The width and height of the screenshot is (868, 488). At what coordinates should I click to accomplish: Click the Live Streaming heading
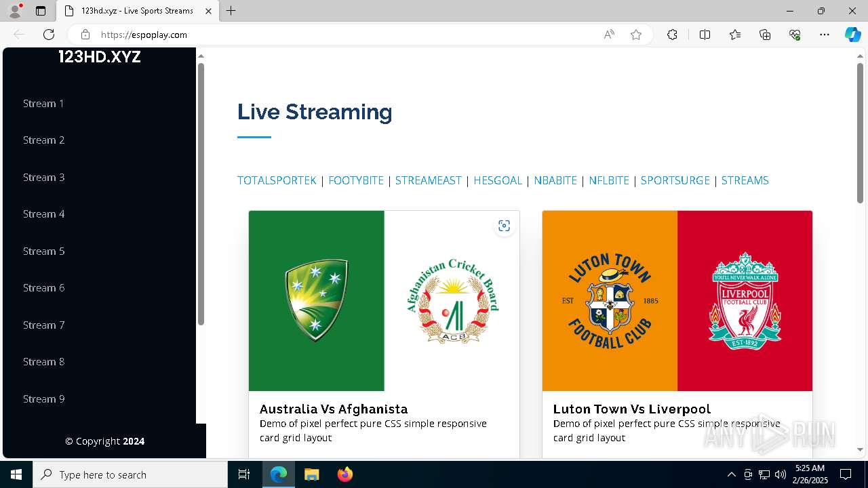coord(315,112)
